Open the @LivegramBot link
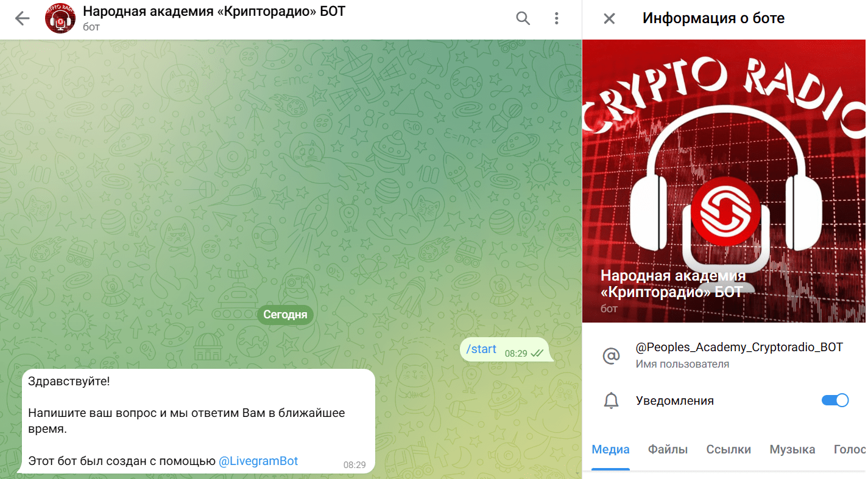 (x=258, y=461)
